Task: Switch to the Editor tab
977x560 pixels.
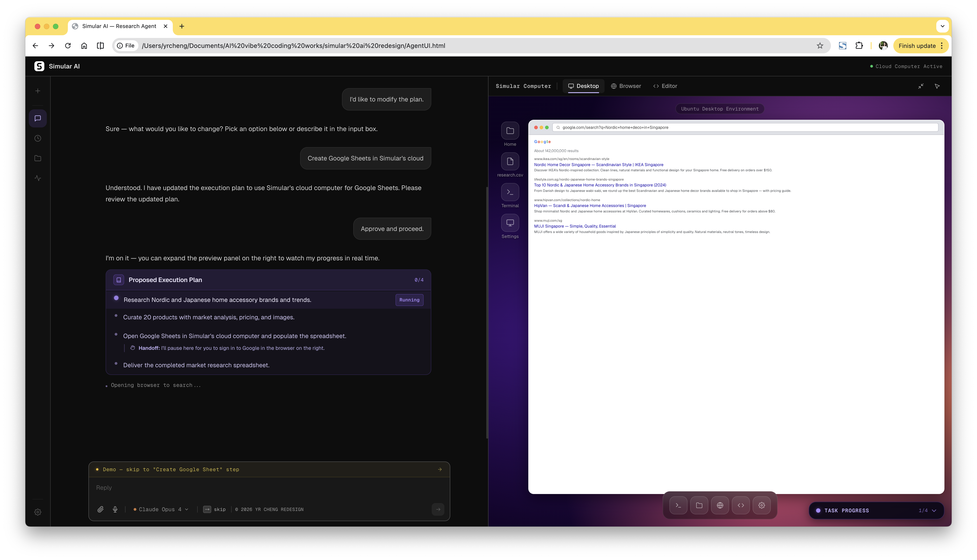Action: pos(665,86)
